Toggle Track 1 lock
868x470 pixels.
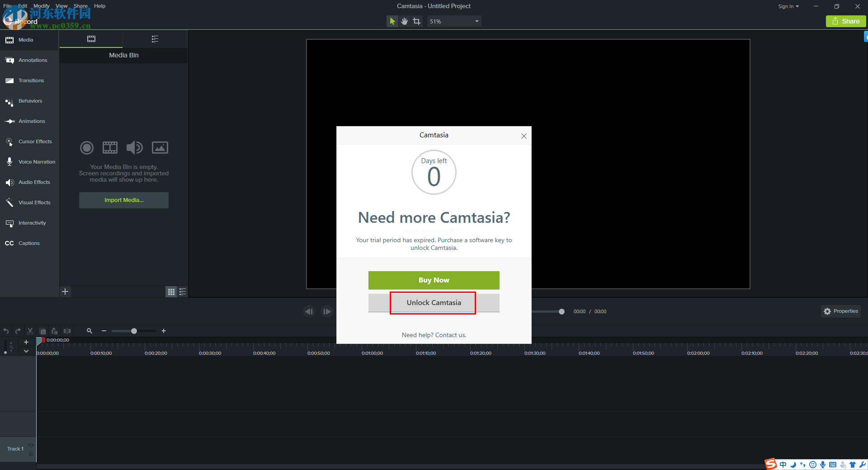tap(31, 453)
